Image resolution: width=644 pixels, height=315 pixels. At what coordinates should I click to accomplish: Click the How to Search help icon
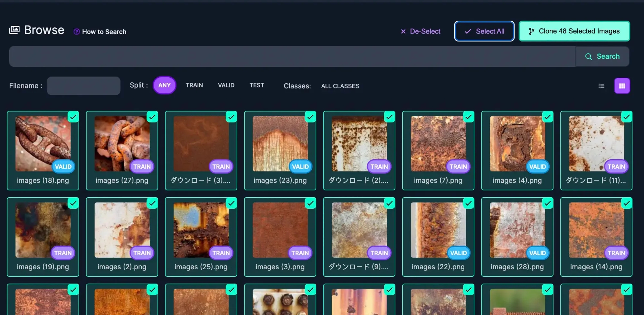click(77, 32)
